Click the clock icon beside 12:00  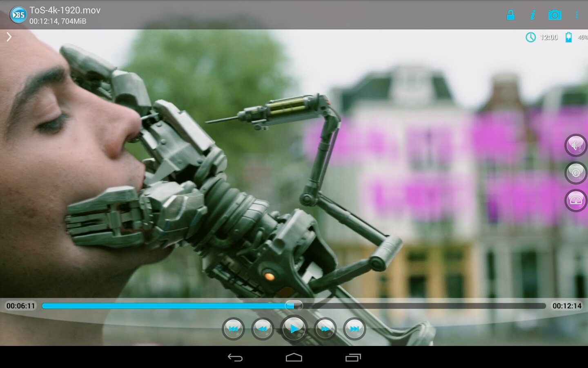[x=530, y=38]
